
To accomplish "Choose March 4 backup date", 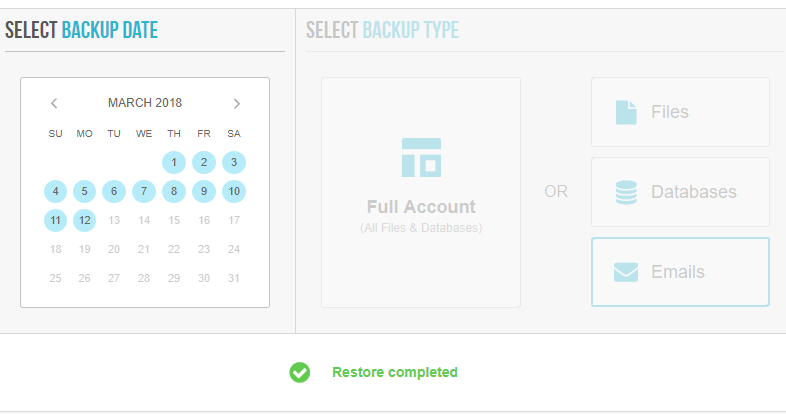I will pos(56,191).
